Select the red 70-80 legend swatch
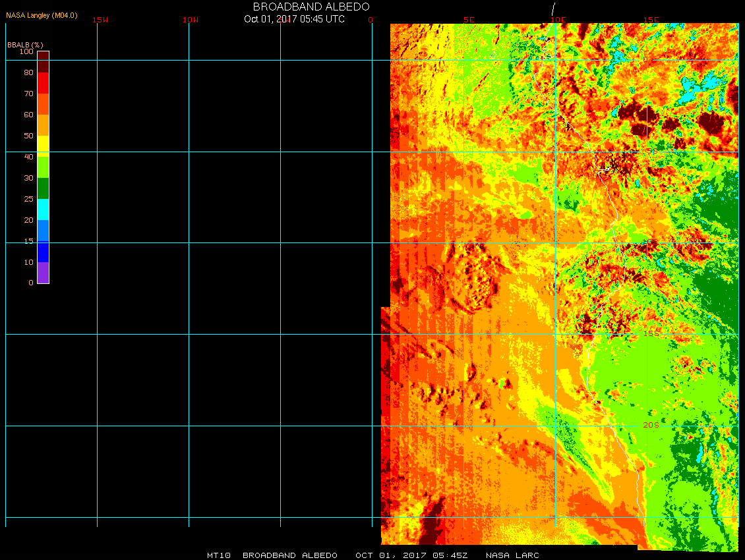Screen dimensions: 745x560 tap(44, 82)
